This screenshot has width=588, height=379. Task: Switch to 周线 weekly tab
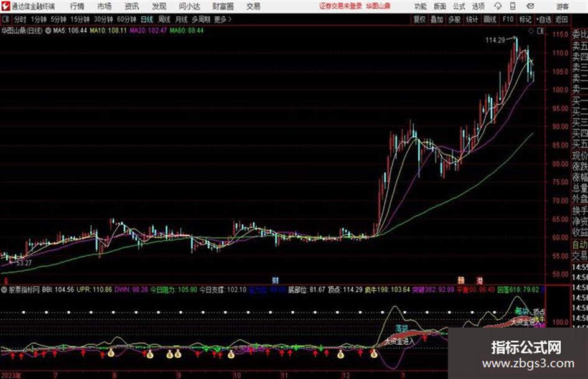coord(164,19)
